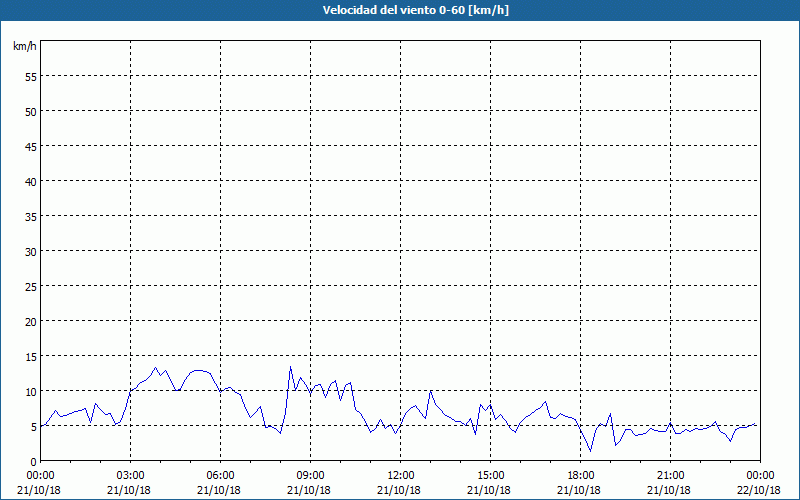Click the '21:00' time axis label
Screen dimensions: 800x500
(670, 476)
